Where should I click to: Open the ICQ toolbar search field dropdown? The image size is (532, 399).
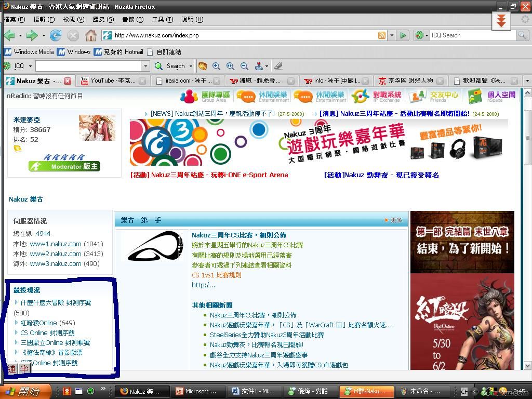[x=145, y=66]
